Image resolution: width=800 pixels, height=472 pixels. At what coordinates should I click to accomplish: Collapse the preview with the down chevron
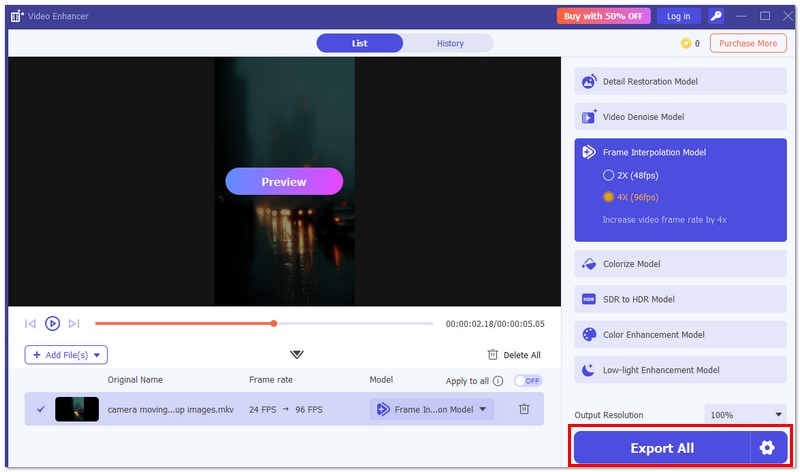pyautogui.click(x=296, y=354)
